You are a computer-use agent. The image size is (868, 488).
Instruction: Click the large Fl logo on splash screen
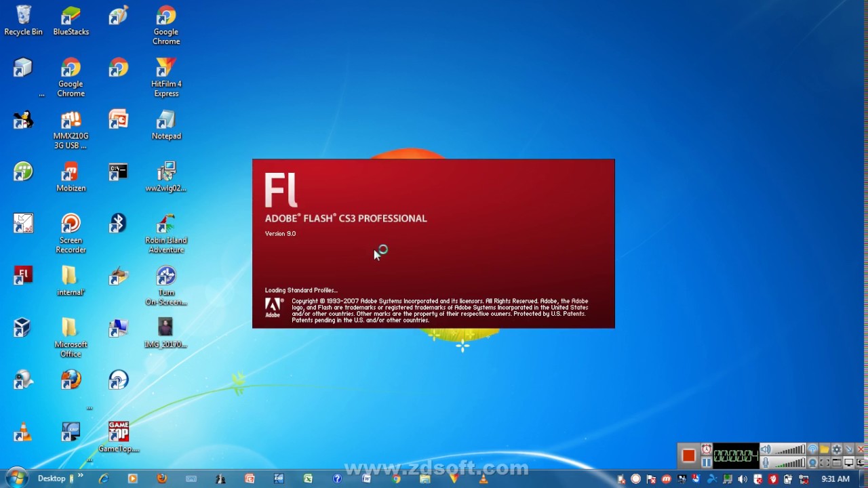281,190
